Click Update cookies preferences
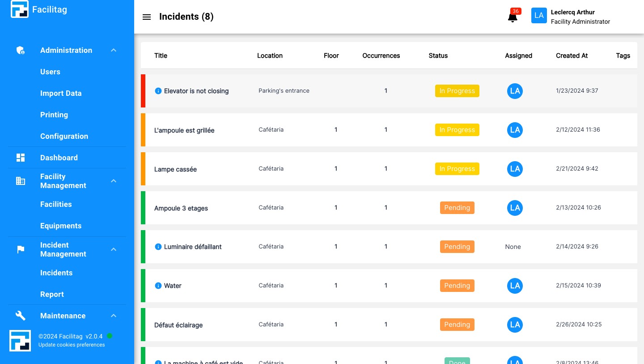The width and height of the screenshot is (644, 364). pos(72,345)
